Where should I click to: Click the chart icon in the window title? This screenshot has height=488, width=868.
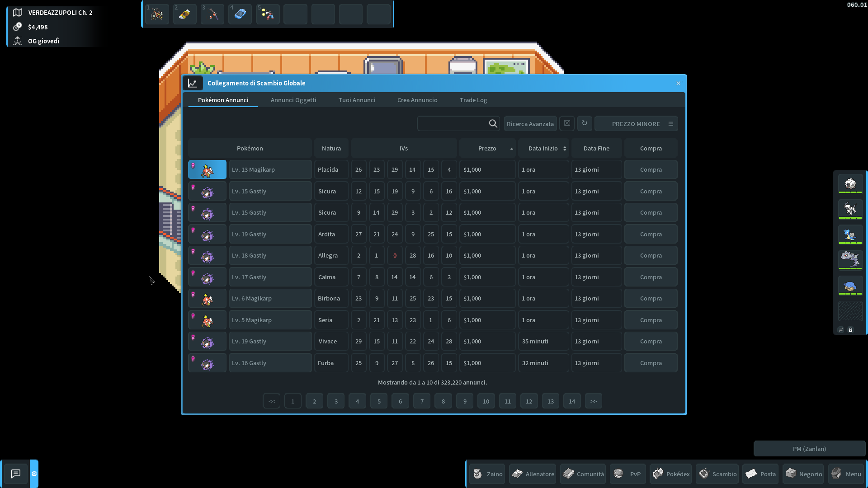click(x=193, y=83)
